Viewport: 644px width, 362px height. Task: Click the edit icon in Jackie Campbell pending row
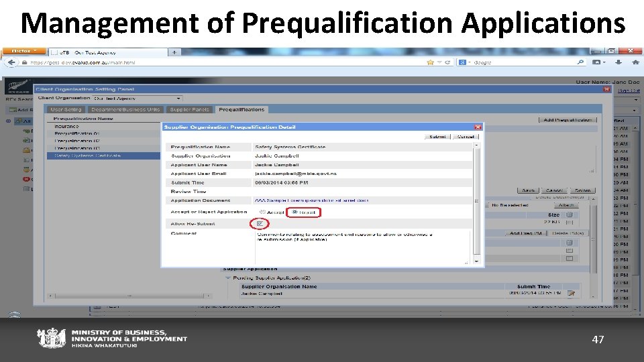tap(571, 293)
